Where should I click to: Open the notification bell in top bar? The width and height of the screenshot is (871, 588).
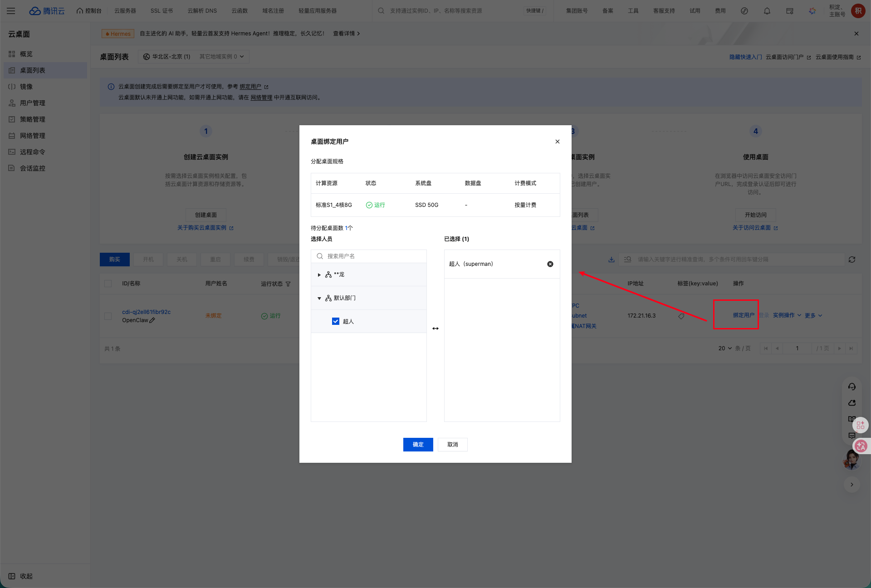(x=767, y=11)
